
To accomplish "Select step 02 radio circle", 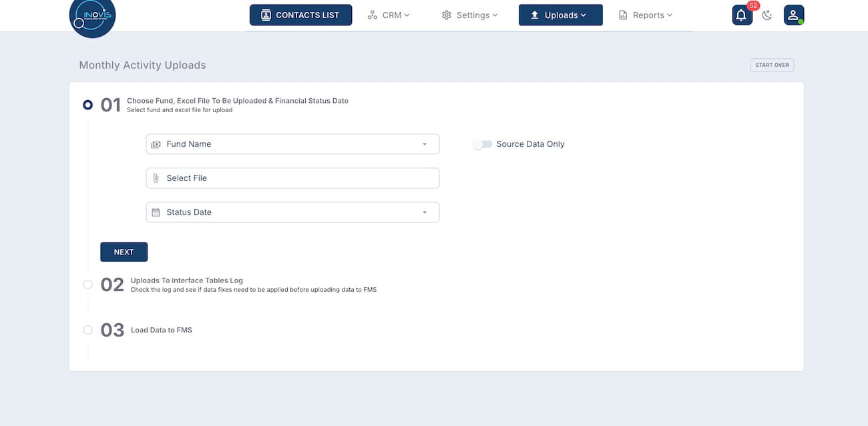I will [x=87, y=284].
